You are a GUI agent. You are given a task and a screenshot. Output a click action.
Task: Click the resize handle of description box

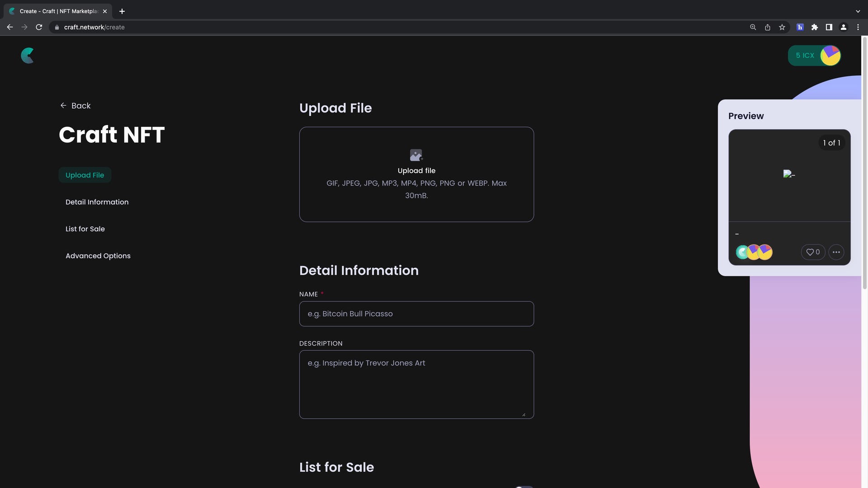[x=524, y=414]
